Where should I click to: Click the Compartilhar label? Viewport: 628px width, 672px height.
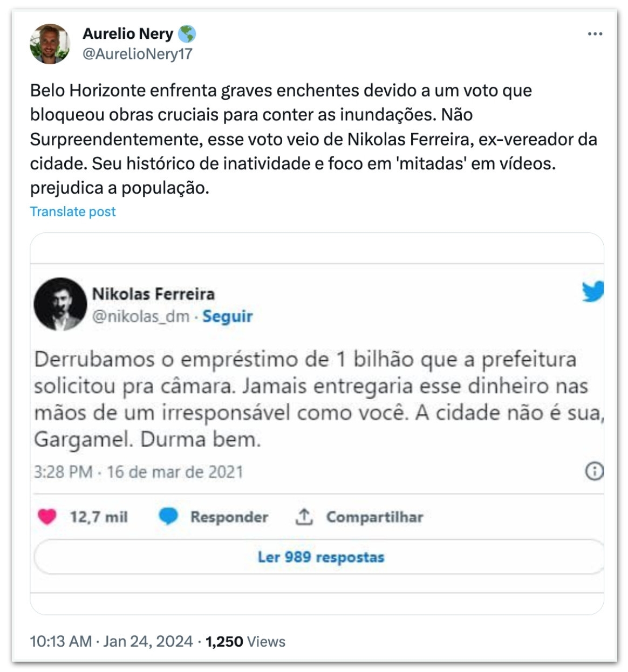[374, 517]
